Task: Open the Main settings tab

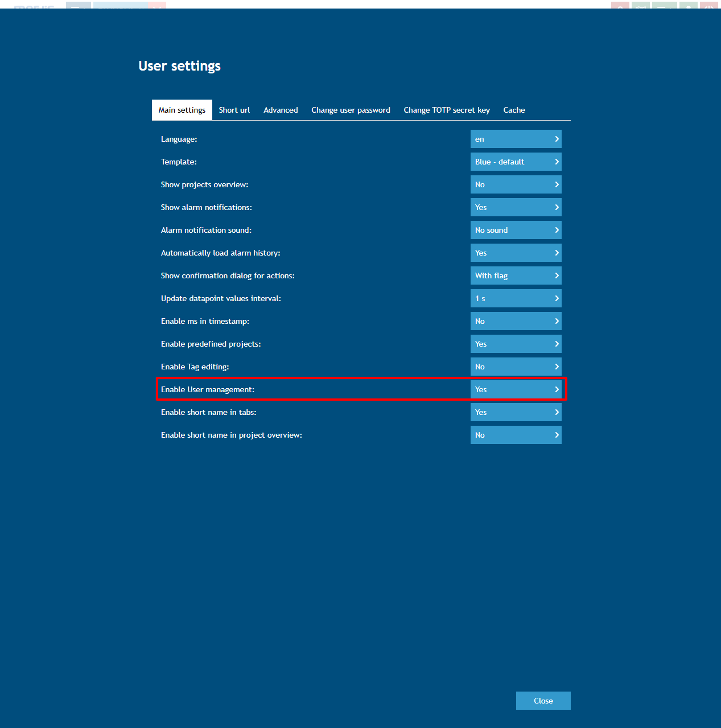Action: (x=182, y=110)
